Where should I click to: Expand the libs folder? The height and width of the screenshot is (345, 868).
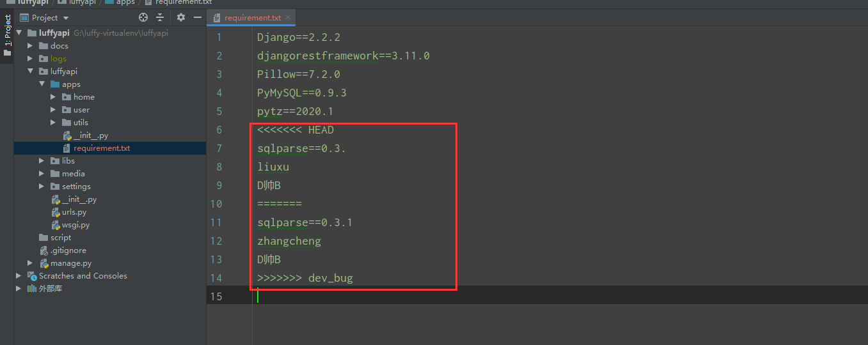[42, 161]
